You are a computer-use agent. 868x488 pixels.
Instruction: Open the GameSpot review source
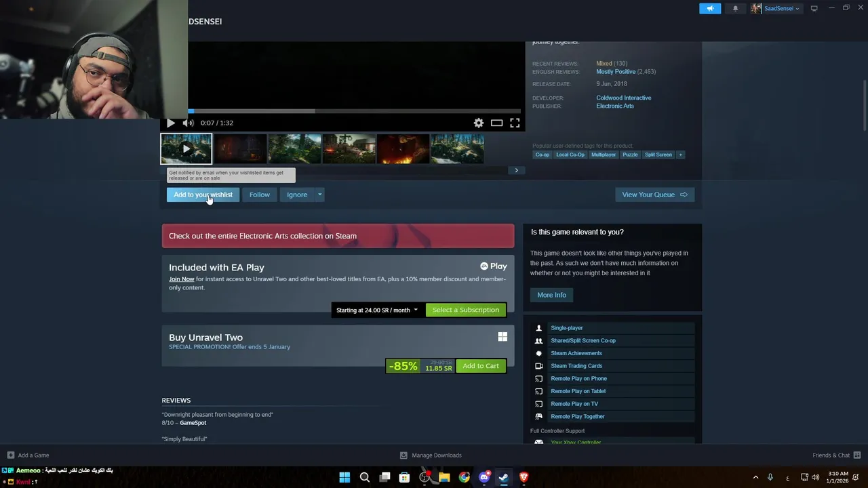point(193,423)
